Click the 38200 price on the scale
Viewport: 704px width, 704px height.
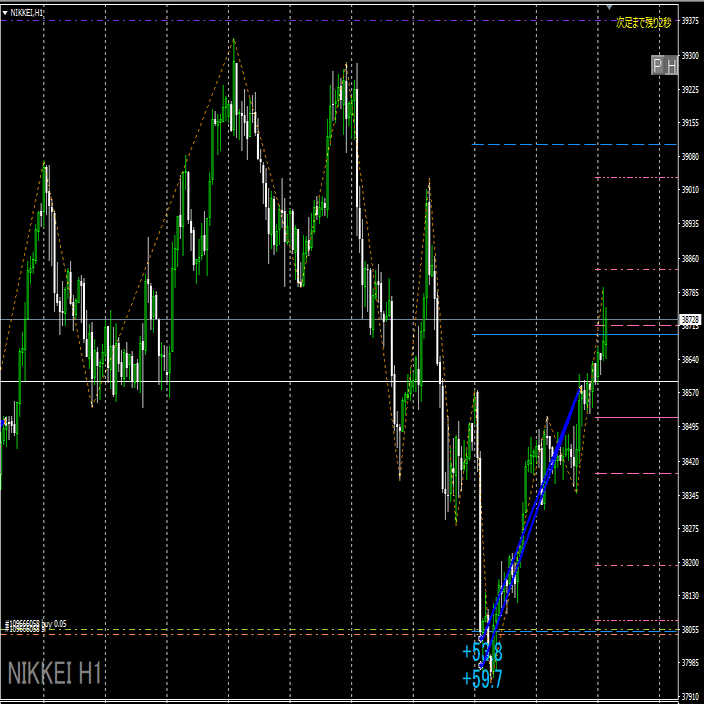691,563
